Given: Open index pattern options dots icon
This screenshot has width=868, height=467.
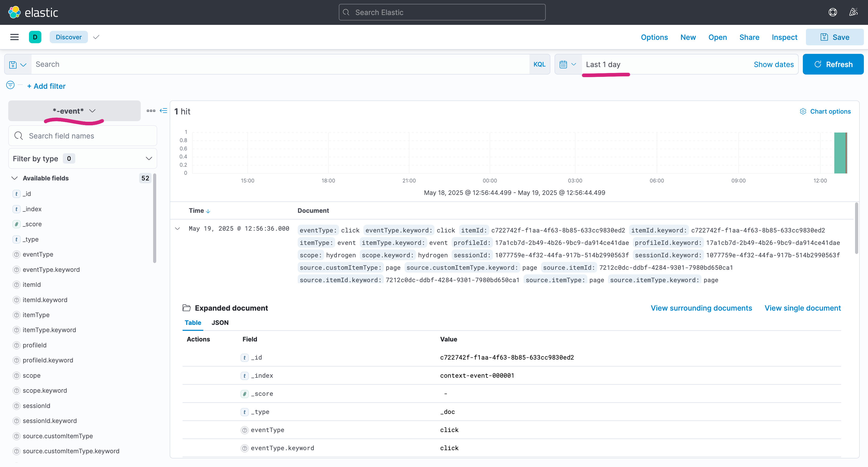Looking at the screenshot, I should click(x=151, y=111).
